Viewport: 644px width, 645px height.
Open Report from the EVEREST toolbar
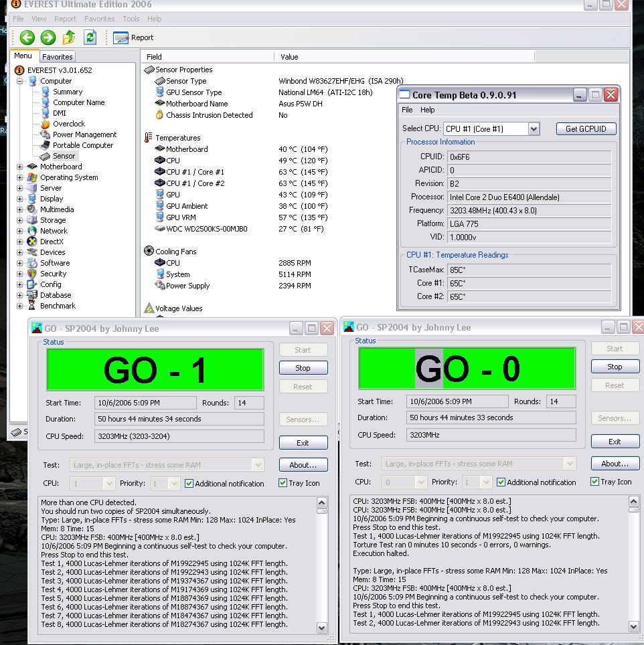tap(133, 37)
